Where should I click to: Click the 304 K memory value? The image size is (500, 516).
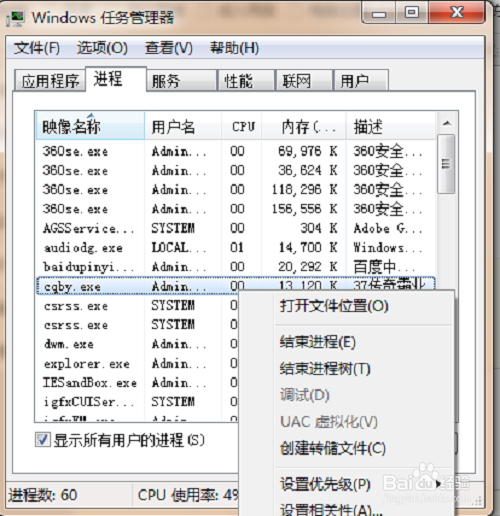coord(319,228)
